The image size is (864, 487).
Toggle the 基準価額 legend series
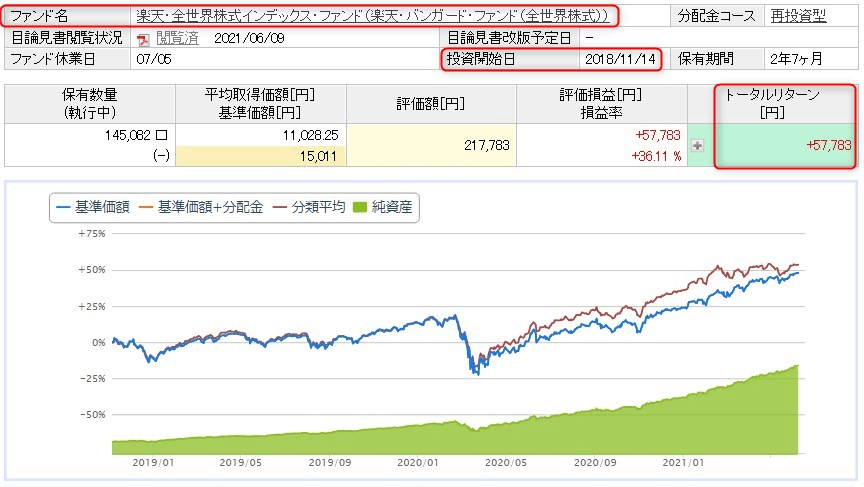coord(93,207)
